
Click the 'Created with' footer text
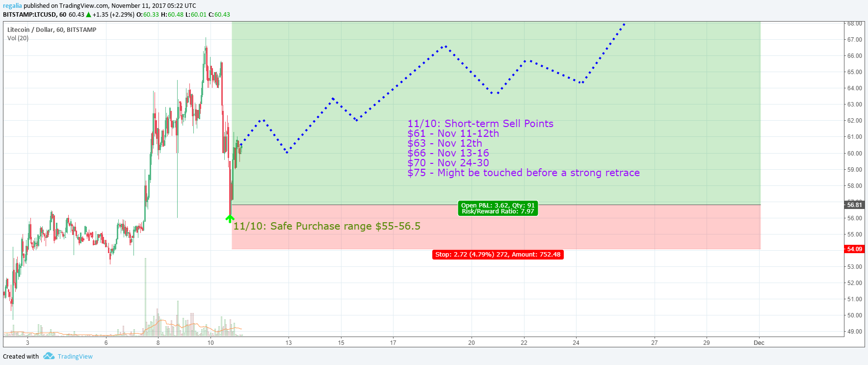pos(21,357)
